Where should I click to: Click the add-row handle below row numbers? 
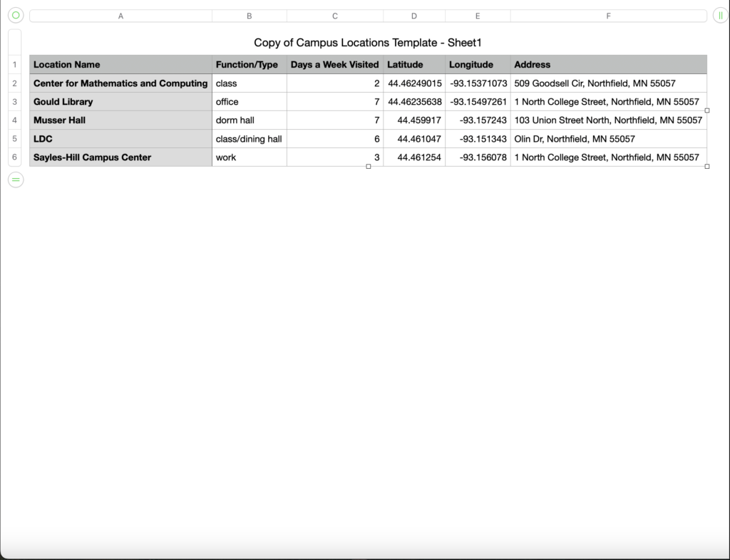(x=16, y=180)
